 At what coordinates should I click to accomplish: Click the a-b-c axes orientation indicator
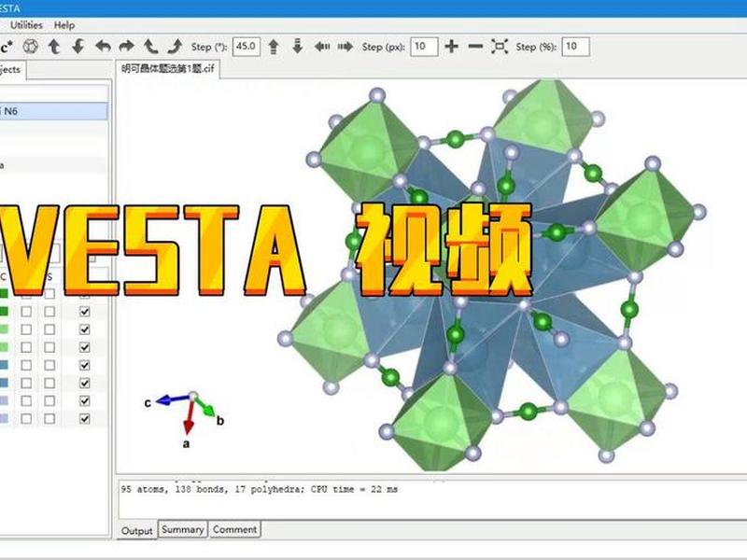[185, 418]
